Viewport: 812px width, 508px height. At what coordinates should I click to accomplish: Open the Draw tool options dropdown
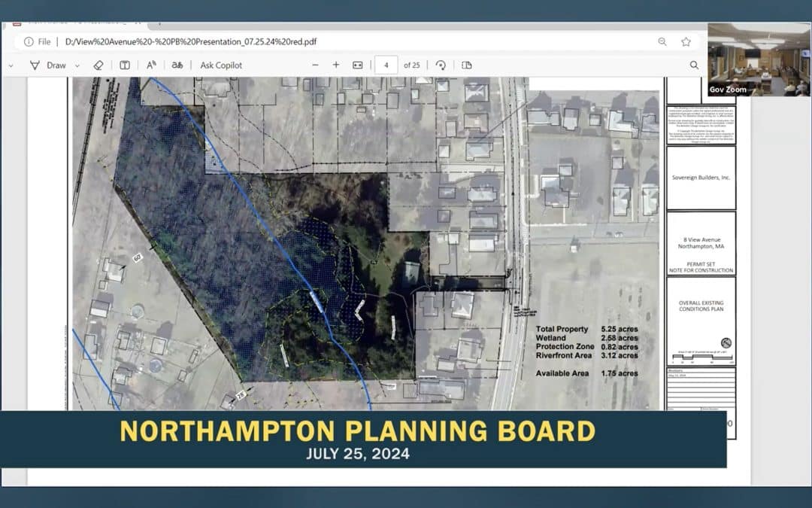[x=77, y=65]
